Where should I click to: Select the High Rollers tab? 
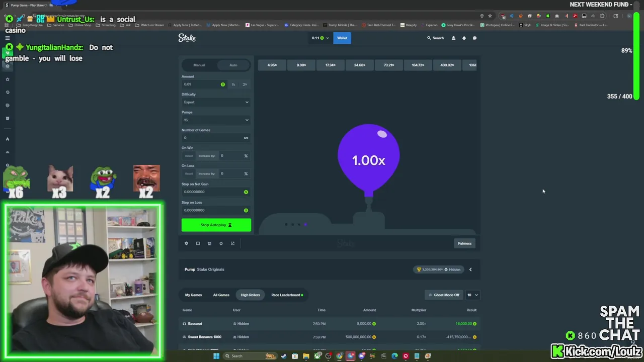point(250,295)
